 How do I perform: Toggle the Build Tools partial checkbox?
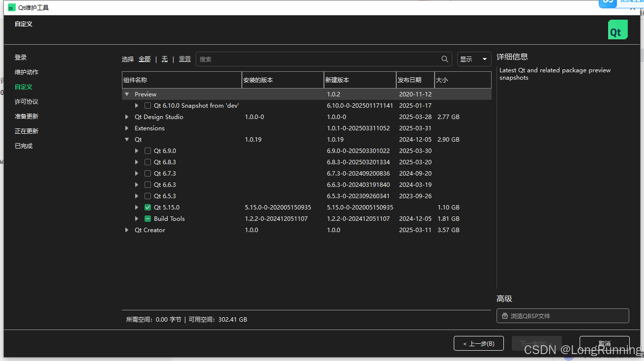tap(147, 219)
